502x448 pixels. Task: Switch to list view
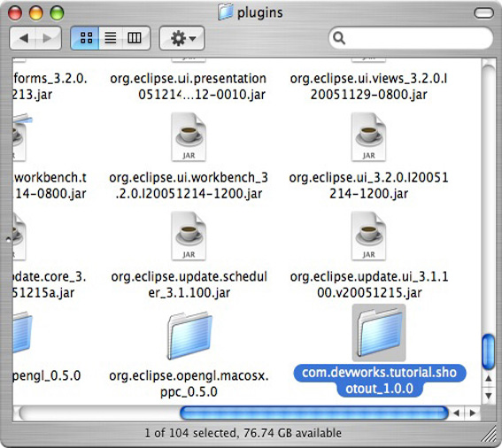111,38
